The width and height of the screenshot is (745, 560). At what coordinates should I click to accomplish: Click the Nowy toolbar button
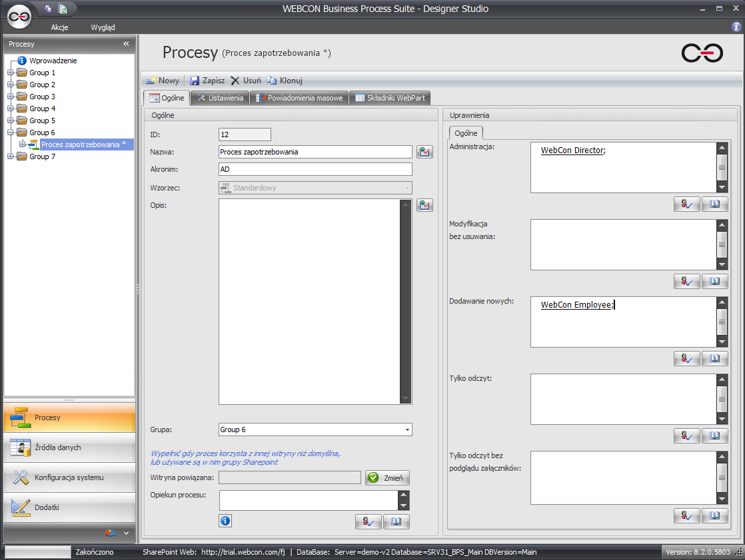[x=163, y=81]
